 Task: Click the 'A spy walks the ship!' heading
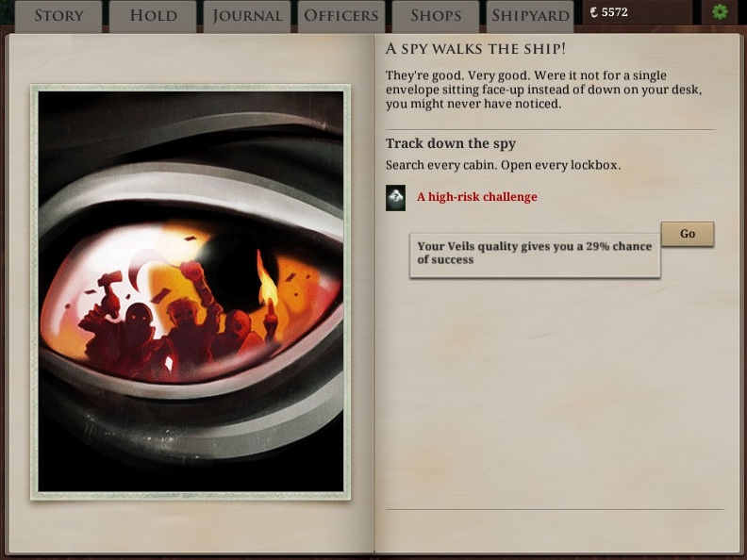pos(475,49)
